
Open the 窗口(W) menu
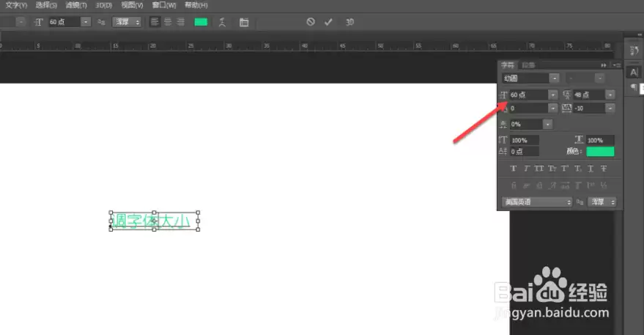coord(164,5)
